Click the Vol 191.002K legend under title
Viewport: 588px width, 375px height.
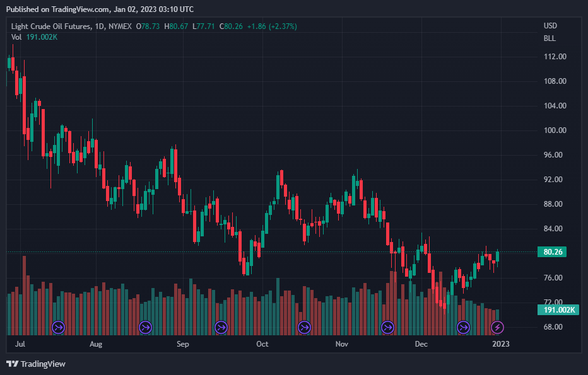[x=34, y=37]
